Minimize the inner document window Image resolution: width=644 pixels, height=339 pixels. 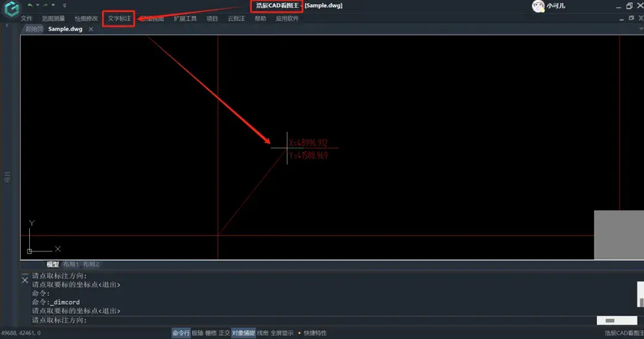point(622,19)
